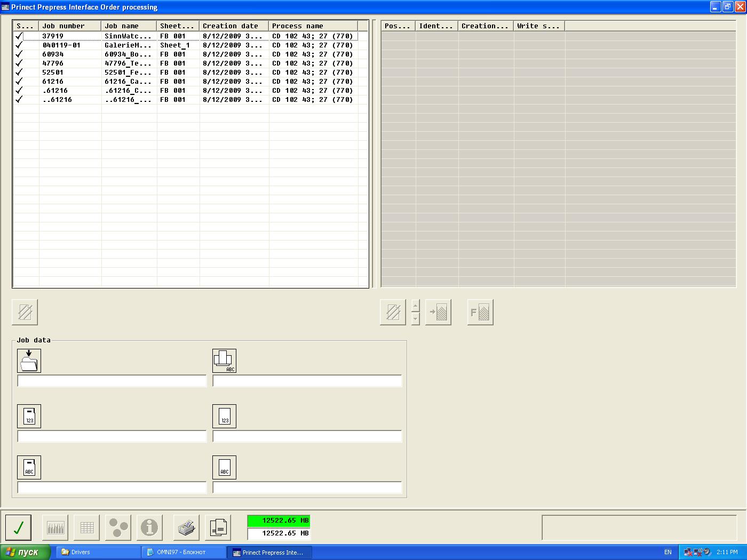Click job name 61216_Ca...
This screenshot has height=560, width=747.
point(128,82)
